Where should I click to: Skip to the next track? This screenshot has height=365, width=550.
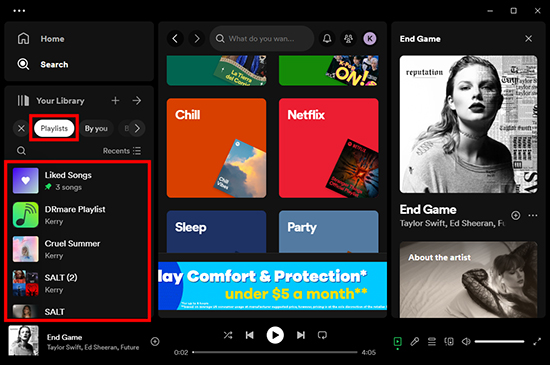point(301,335)
